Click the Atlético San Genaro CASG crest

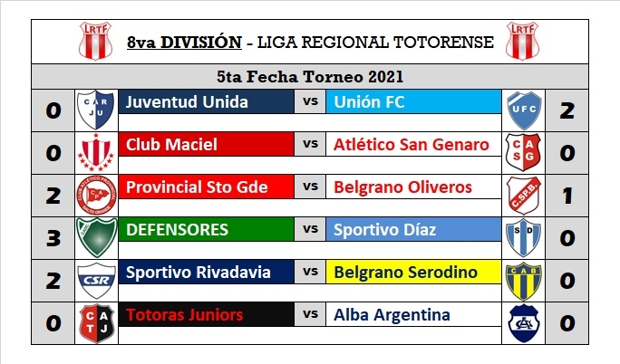pyautogui.click(x=524, y=151)
